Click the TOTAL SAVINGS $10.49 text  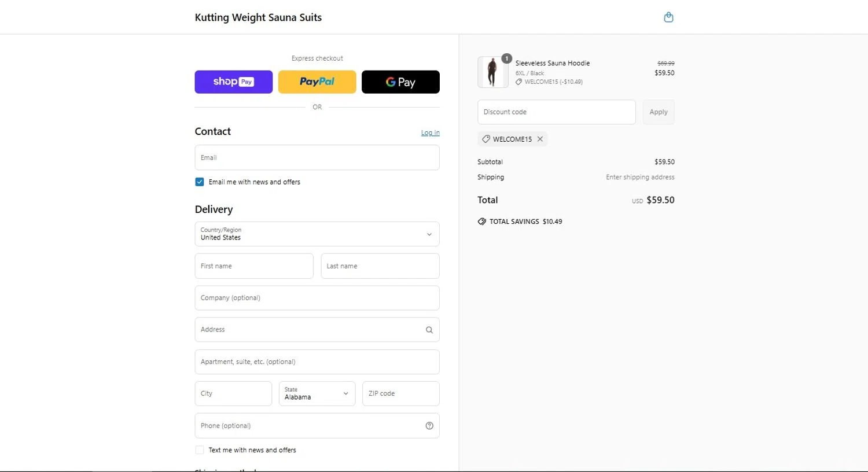click(525, 222)
